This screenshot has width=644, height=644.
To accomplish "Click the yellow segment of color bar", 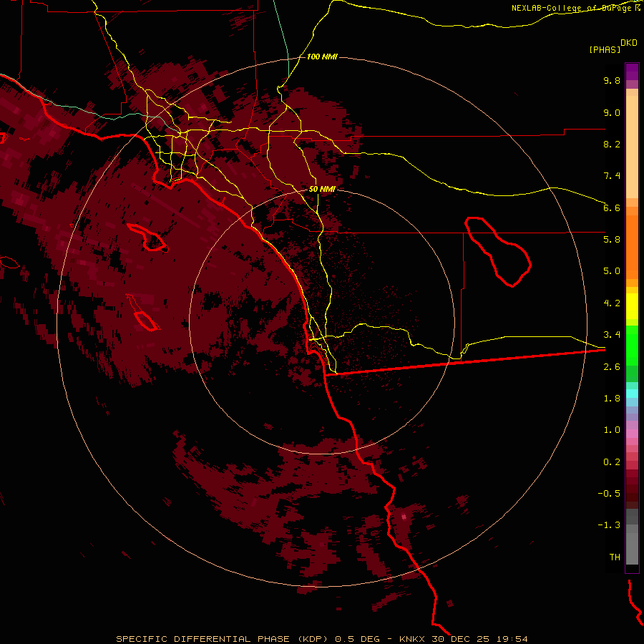I will pyautogui.click(x=632, y=306).
